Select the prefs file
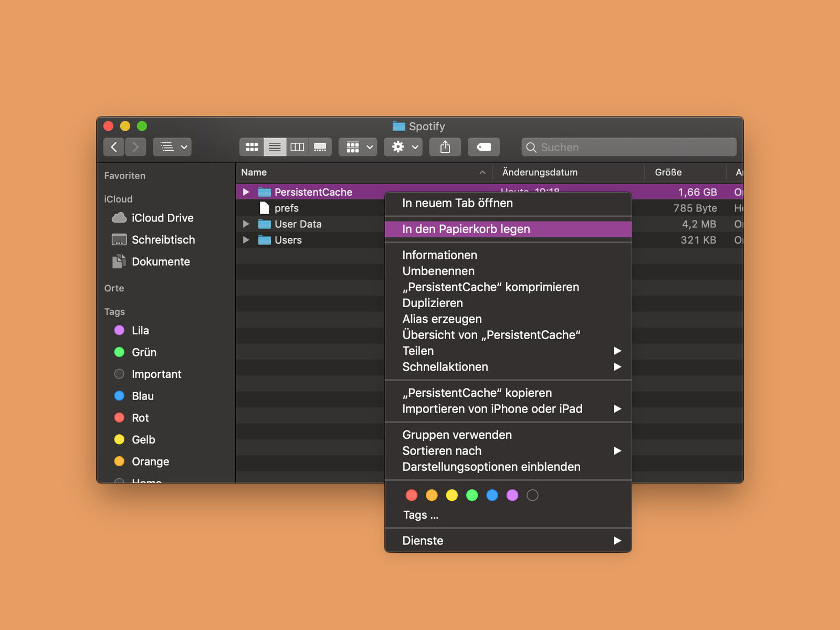The height and width of the screenshot is (630, 840). tap(286, 208)
